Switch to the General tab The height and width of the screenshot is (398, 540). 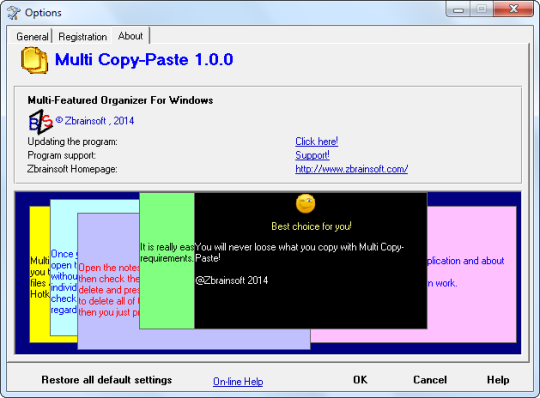pyautogui.click(x=32, y=36)
